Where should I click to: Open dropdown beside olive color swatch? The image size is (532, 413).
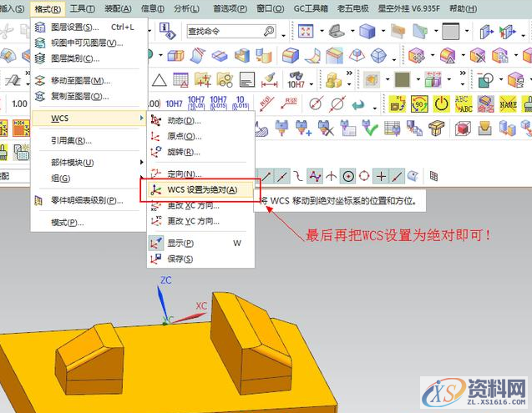418,80
